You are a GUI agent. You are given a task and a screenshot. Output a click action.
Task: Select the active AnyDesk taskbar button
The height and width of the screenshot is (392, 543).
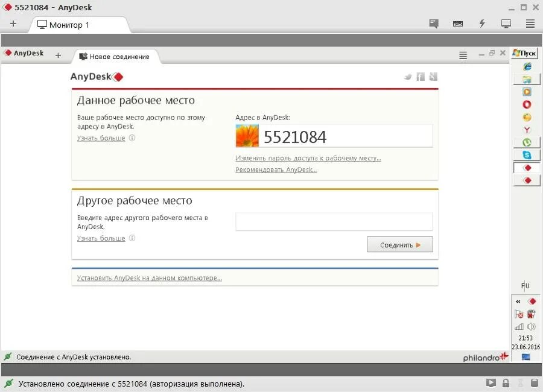[x=527, y=168]
